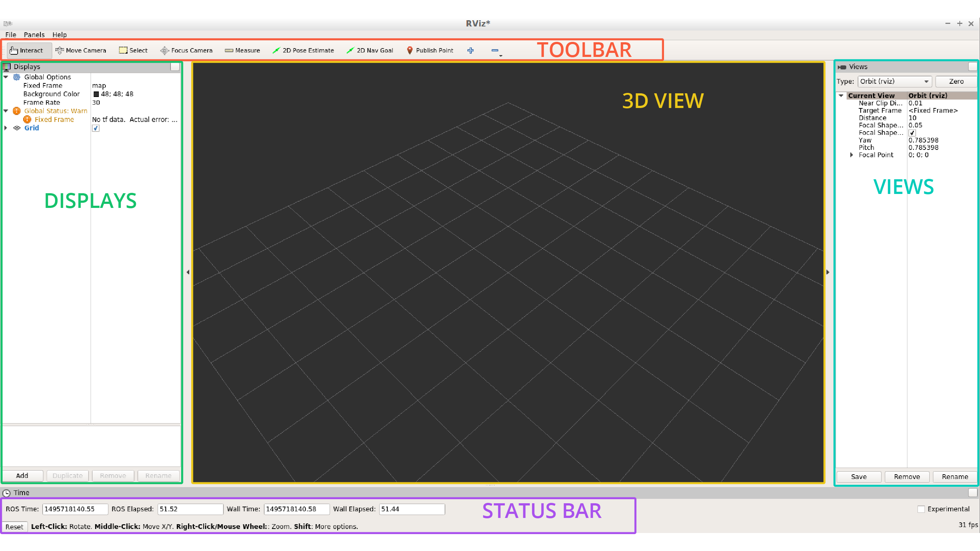Expand the Focal Point property
This screenshot has height=551, width=980.
[851, 155]
